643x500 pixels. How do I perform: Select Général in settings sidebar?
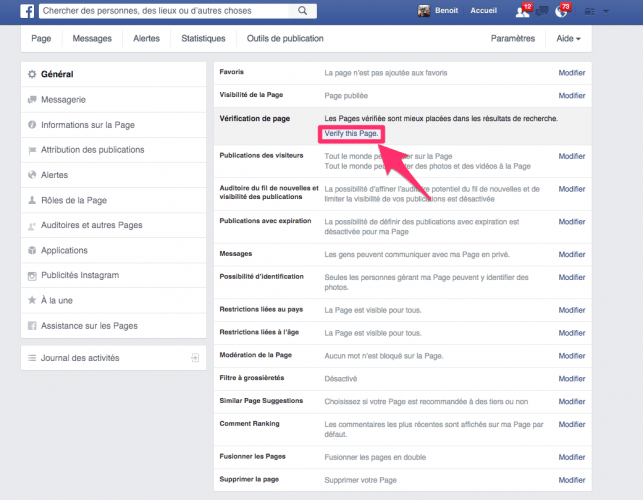point(113,74)
